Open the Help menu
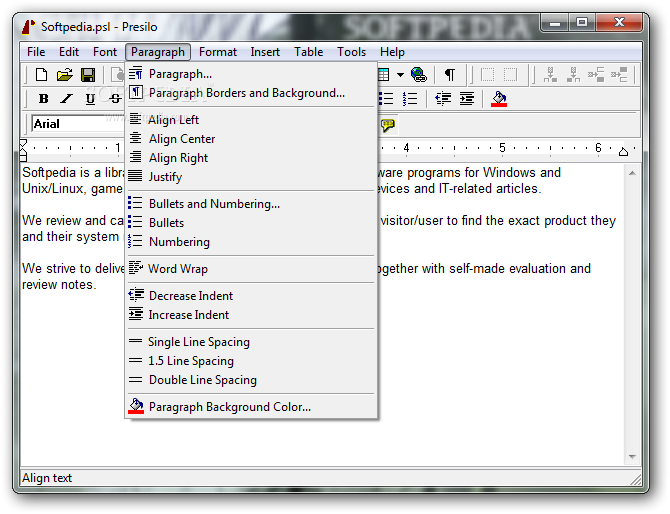This screenshot has height=514, width=670. tap(392, 52)
